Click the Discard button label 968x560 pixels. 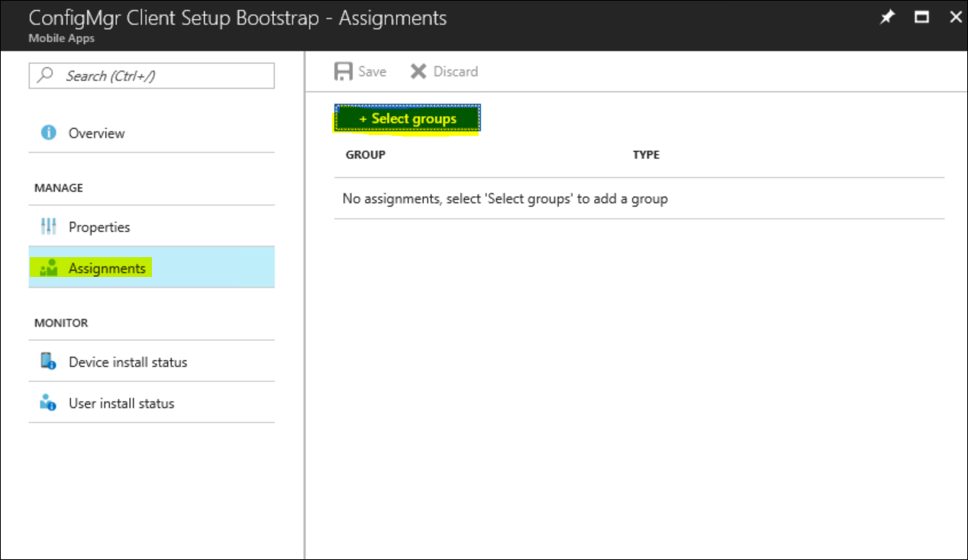[456, 72]
